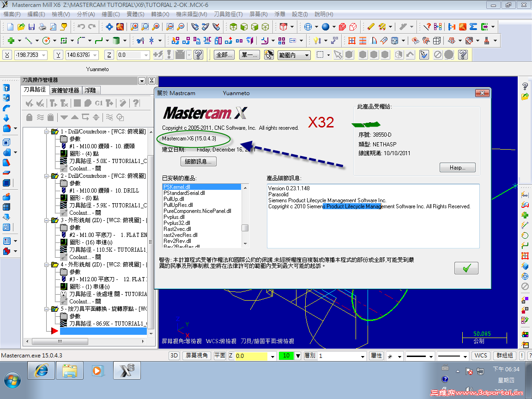The image size is (532, 399).
Task: Click the wireframe globe icon
Action: (x=308, y=26)
